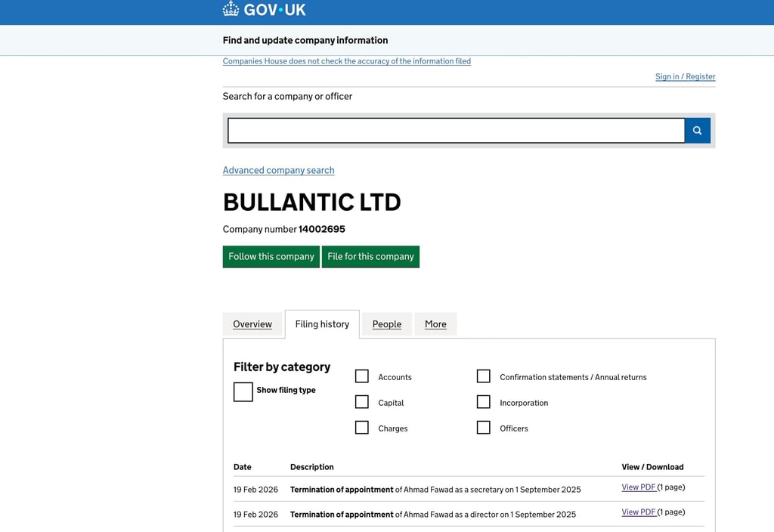Screen dimensions: 774x532
Task: Toggle the Incorporation filter checkbox
Action: [x=483, y=402]
